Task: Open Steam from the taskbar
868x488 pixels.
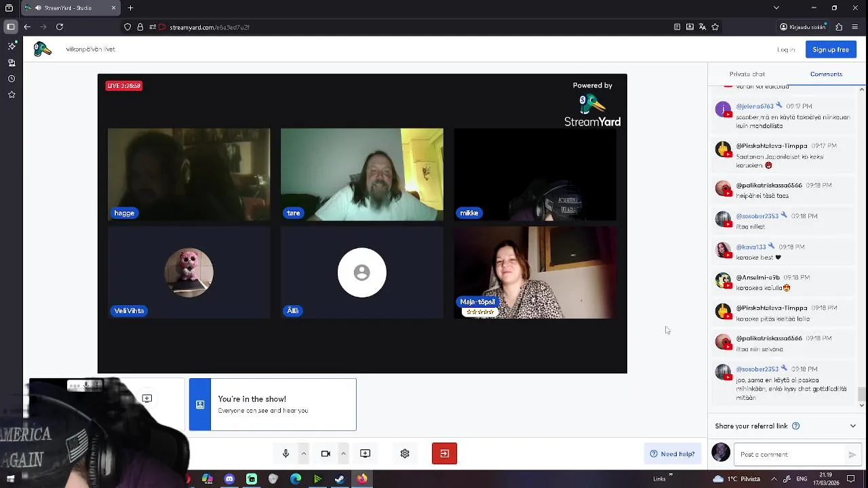Action: 340,479
